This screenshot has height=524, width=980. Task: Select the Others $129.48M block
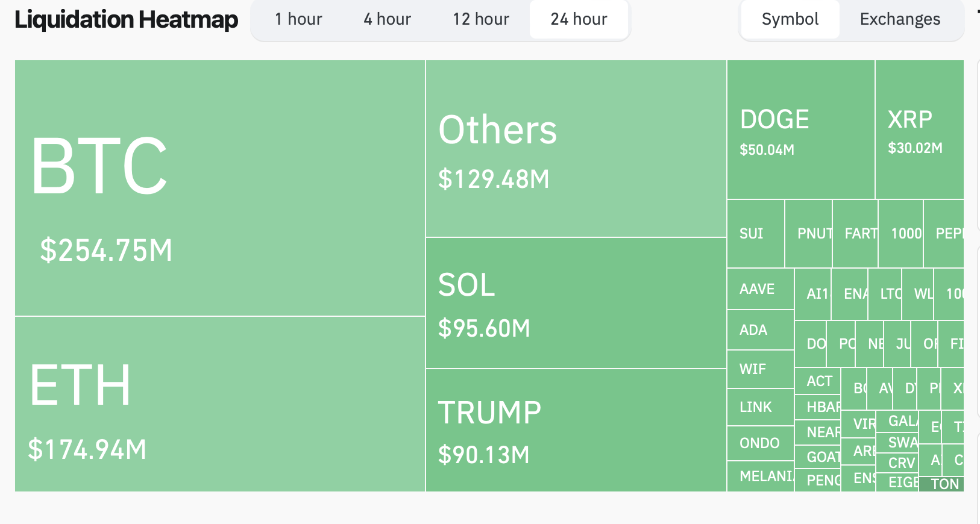576,148
